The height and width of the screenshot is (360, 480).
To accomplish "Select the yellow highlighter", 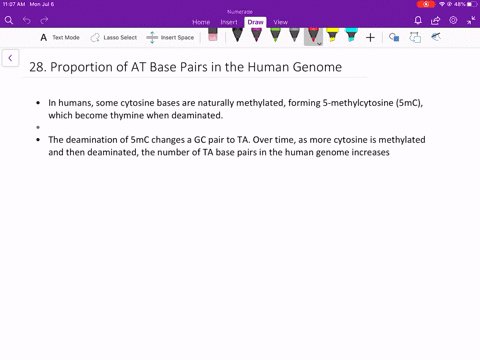I will click(x=332, y=35).
